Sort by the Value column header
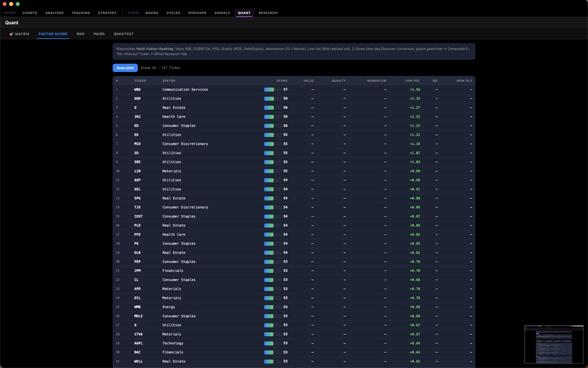The image size is (588, 368). (x=308, y=81)
